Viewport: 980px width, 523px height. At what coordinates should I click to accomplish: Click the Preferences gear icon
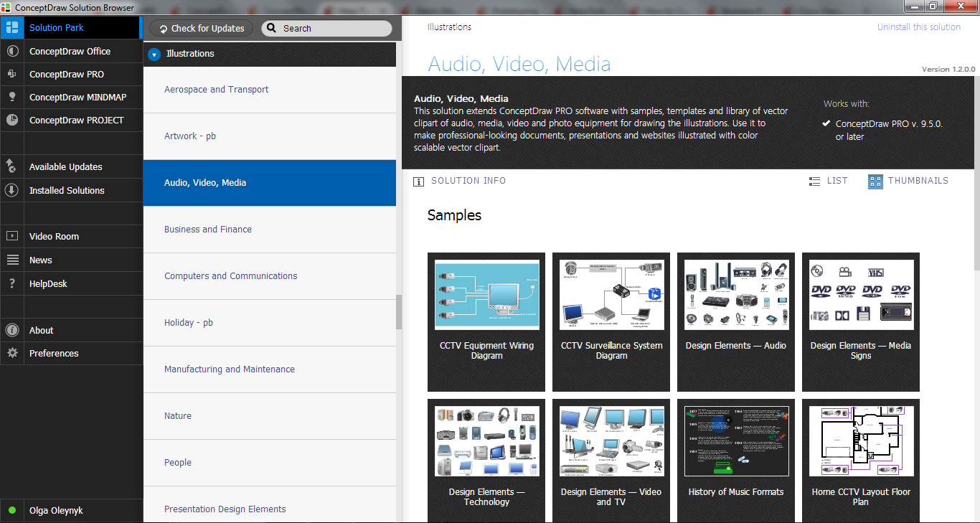pos(11,354)
